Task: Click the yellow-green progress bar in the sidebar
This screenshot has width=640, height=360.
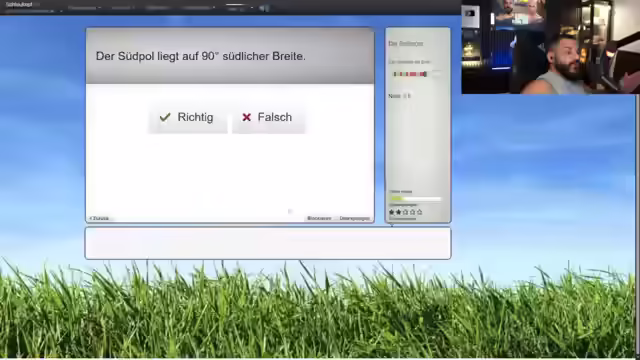Action: 416,199
